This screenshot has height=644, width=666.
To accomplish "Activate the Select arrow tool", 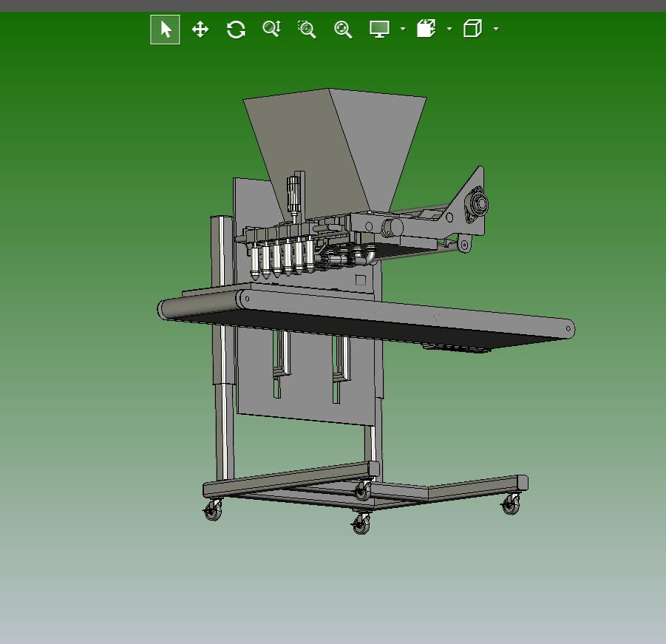I will tap(166, 30).
